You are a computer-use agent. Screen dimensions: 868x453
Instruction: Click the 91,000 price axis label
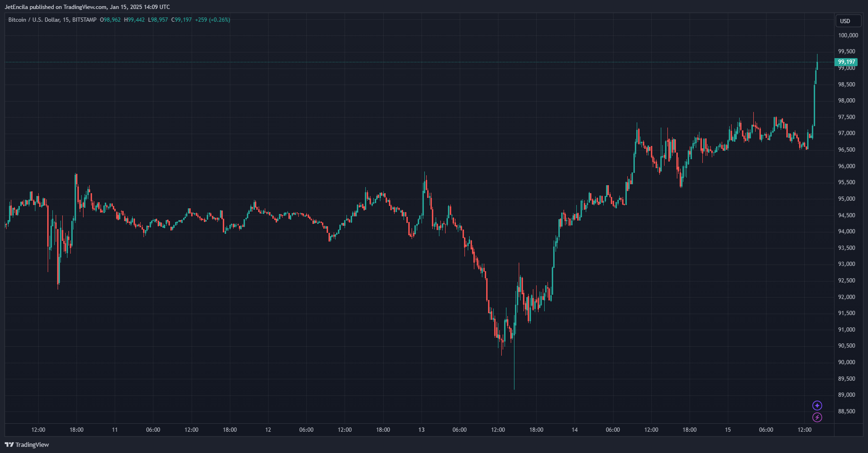tap(846, 330)
